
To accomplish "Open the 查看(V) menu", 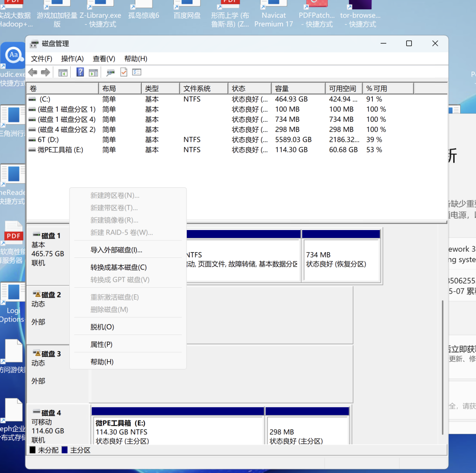I will pos(104,59).
